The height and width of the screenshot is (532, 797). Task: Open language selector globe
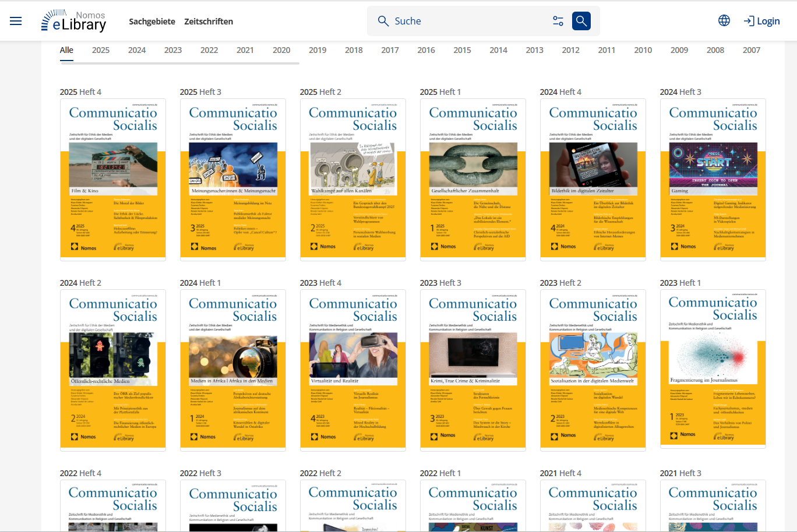724,21
